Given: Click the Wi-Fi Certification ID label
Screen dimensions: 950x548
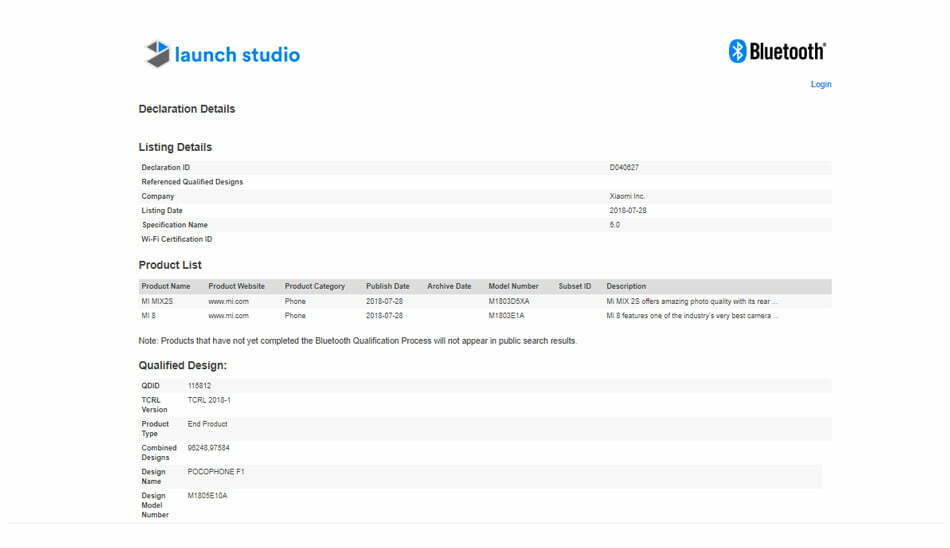Looking at the screenshot, I should (177, 239).
